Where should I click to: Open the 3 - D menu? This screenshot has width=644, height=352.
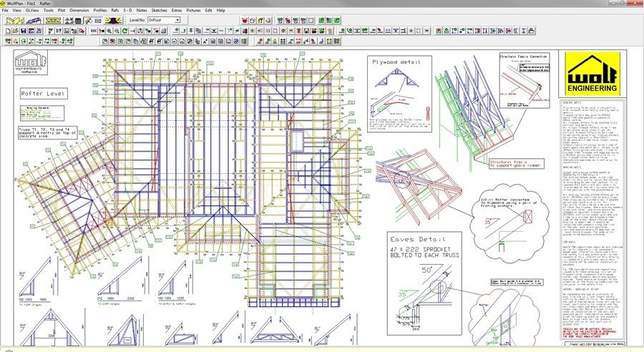pos(128,10)
